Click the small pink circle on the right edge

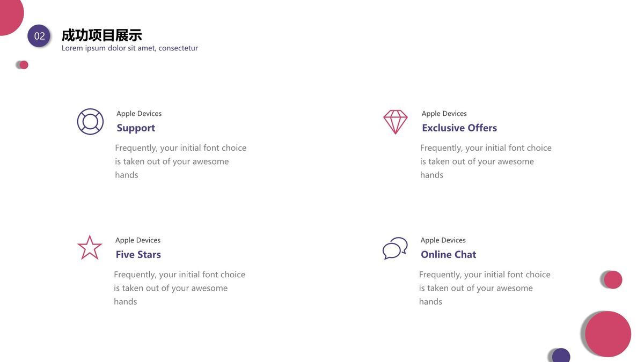pyautogui.click(x=612, y=279)
